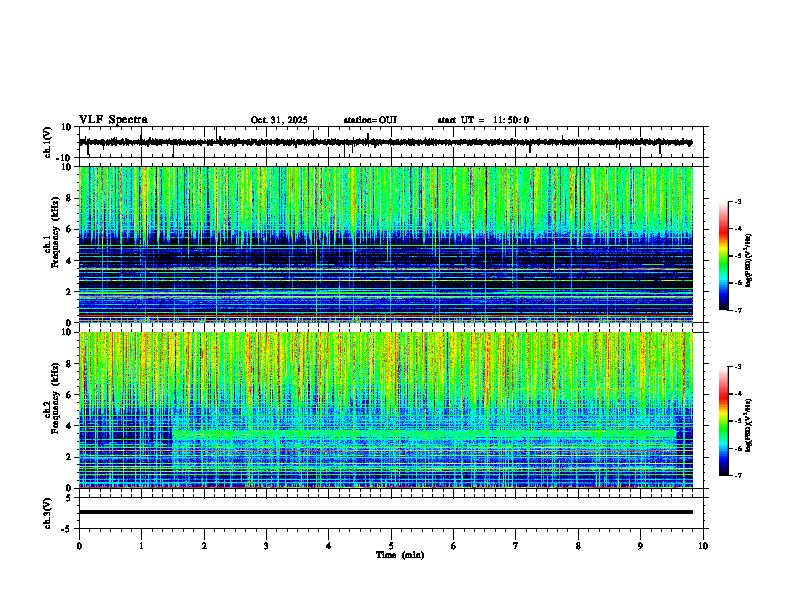Click time axis tick label "9"

[x=640, y=546]
